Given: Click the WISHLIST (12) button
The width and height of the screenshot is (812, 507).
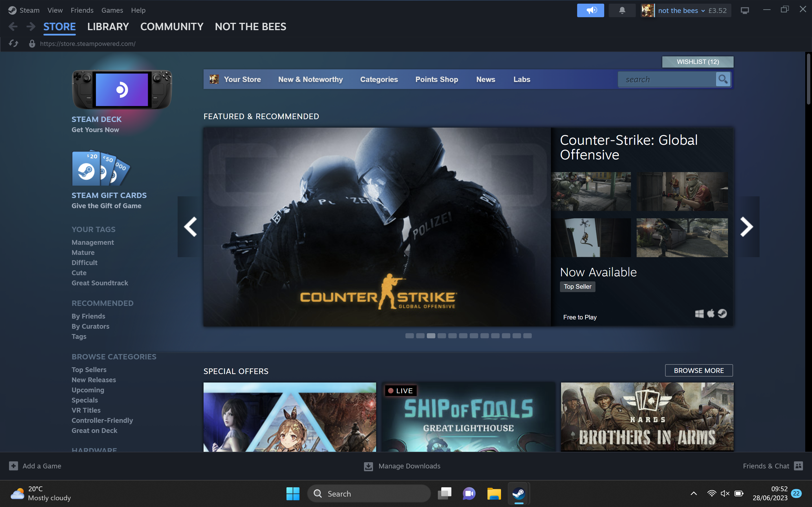Looking at the screenshot, I should click(698, 62).
